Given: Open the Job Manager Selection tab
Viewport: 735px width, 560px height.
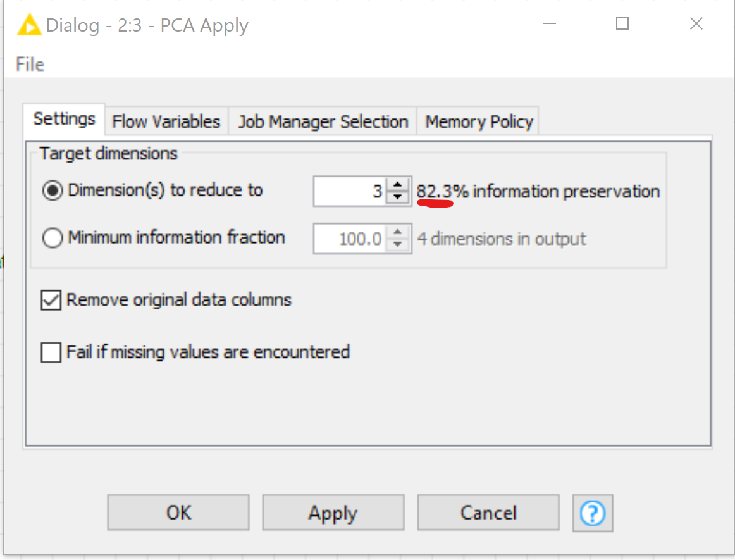Looking at the screenshot, I should (323, 121).
